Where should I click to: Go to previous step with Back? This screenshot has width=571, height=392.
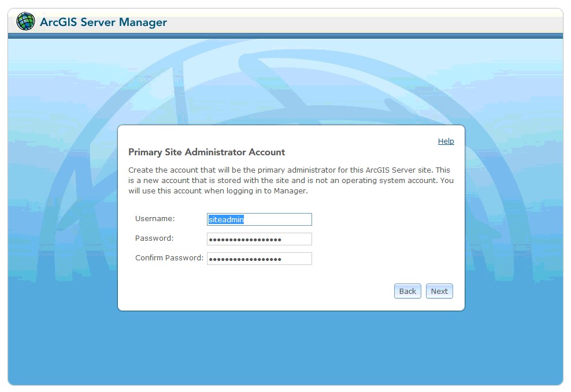407,291
